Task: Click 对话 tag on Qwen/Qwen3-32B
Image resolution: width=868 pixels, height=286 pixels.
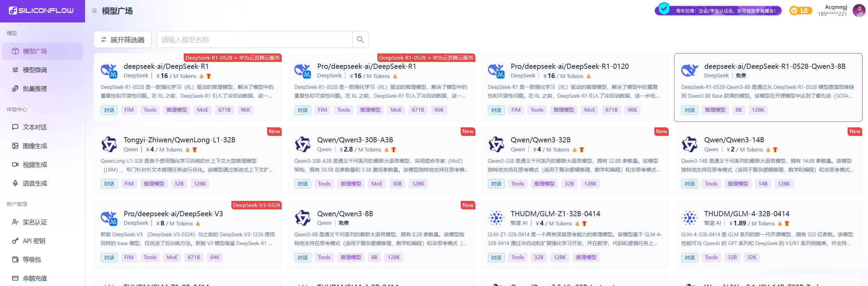Action: [496, 184]
